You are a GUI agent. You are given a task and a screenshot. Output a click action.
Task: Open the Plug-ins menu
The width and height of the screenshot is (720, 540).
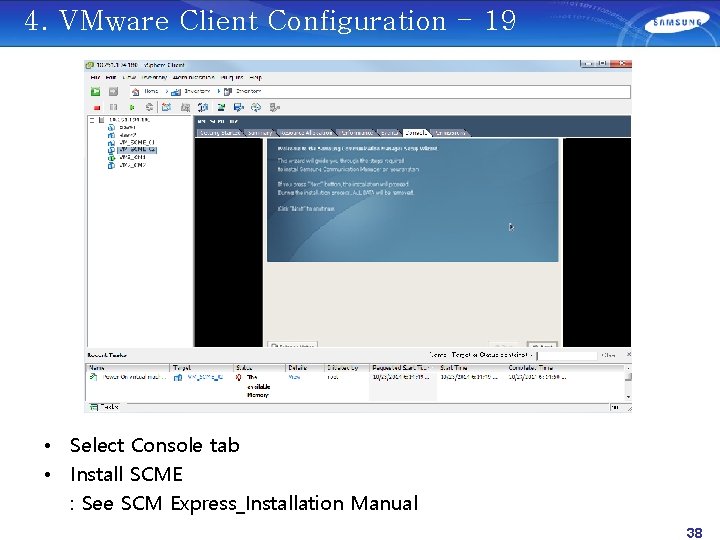(231, 77)
